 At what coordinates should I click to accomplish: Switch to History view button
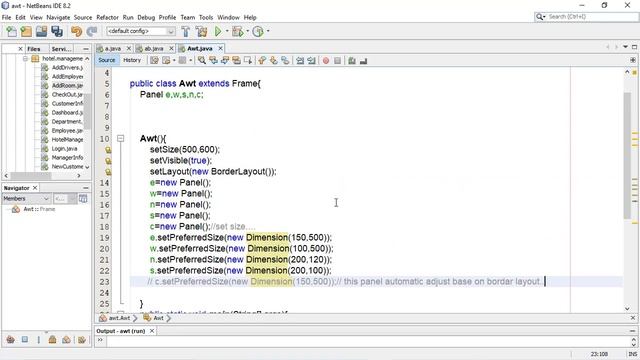(132, 60)
